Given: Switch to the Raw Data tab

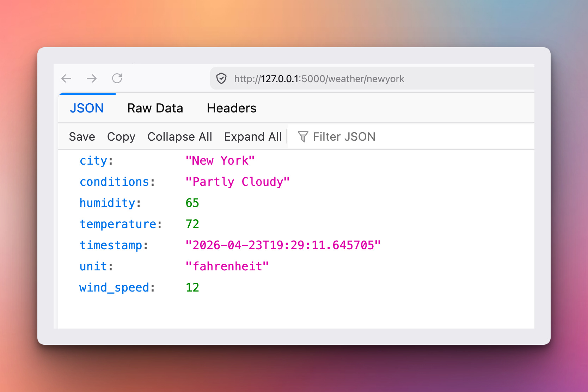Looking at the screenshot, I should coord(155,108).
